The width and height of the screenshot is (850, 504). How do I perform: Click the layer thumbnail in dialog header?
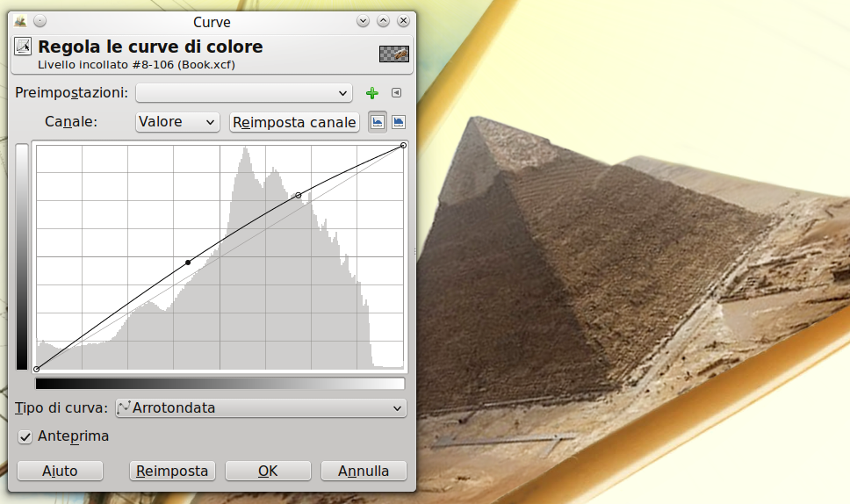pos(394,54)
